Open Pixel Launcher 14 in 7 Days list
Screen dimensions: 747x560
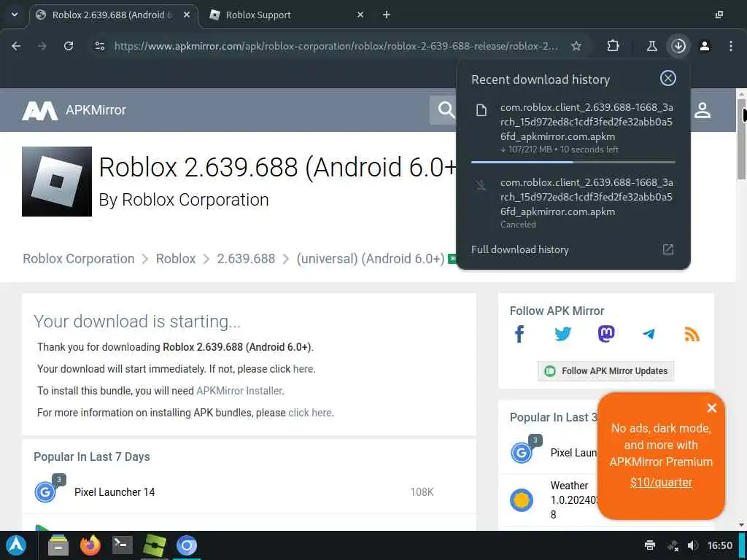pos(115,492)
